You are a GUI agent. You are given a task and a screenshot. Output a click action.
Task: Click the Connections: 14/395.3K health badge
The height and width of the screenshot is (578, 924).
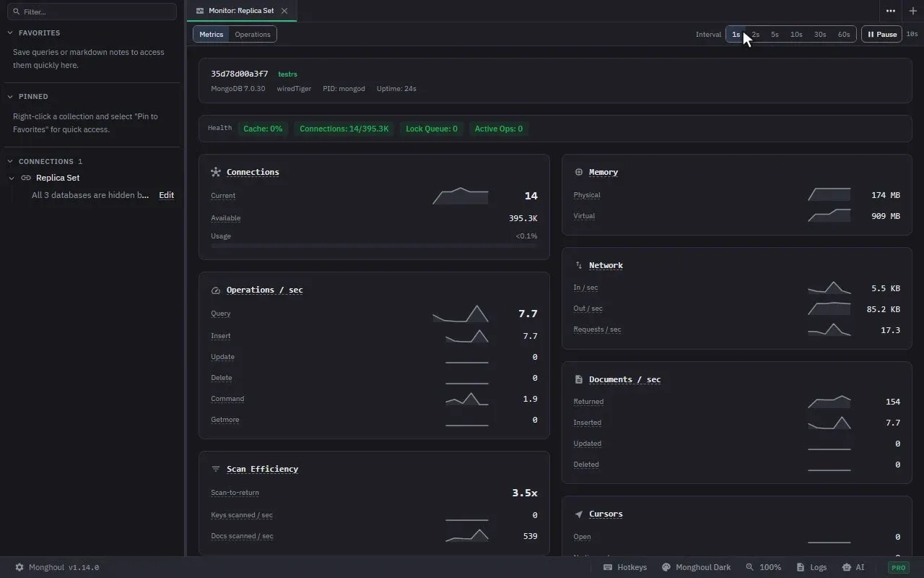click(x=344, y=129)
